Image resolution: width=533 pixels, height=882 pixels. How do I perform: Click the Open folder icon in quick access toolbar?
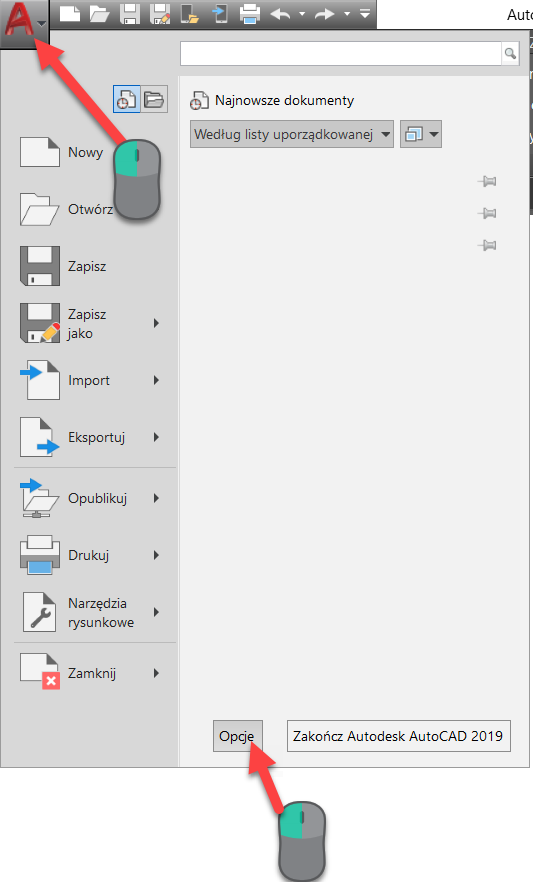pyautogui.click(x=100, y=14)
